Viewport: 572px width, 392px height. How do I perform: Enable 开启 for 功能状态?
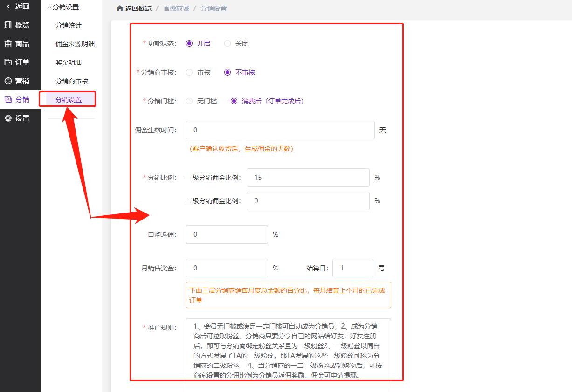click(x=188, y=43)
